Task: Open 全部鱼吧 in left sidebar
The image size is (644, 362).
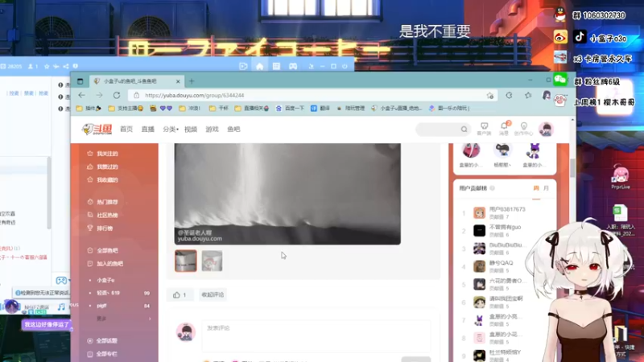Action: 103,250
